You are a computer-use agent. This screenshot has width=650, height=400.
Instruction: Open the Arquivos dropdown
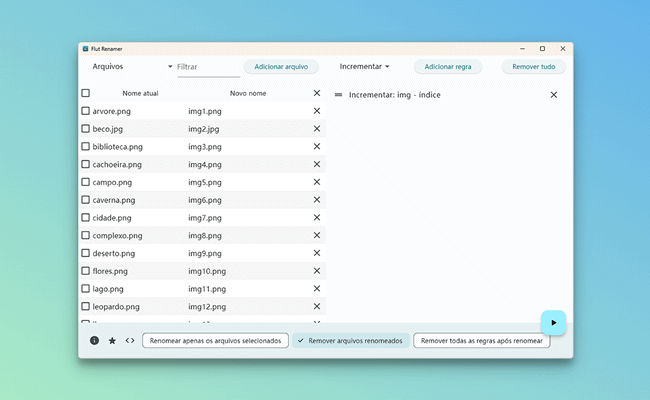point(132,66)
